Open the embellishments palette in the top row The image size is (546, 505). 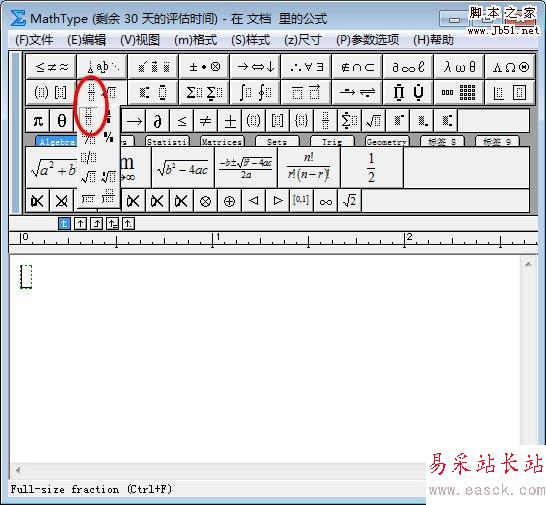[153, 66]
